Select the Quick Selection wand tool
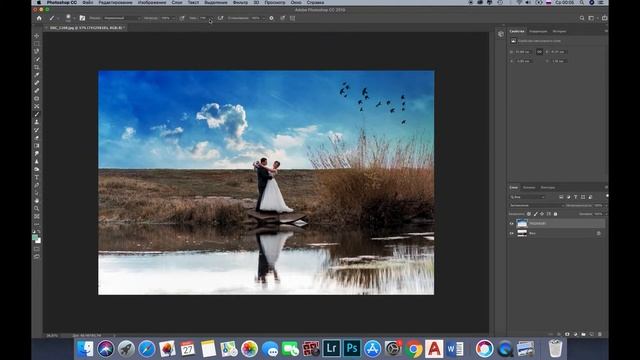This screenshot has width=640, height=360. pyautogui.click(x=37, y=60)
